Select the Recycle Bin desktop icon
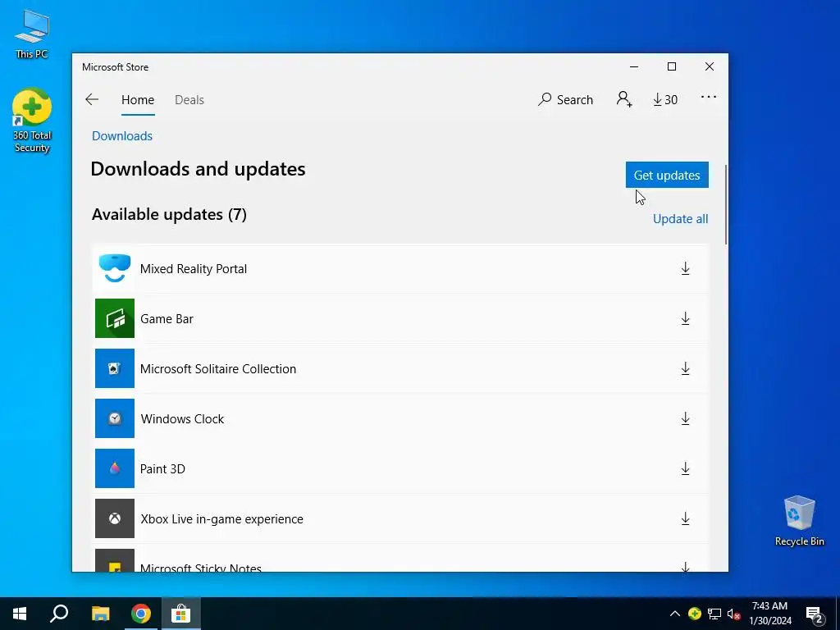 (799, 521)
